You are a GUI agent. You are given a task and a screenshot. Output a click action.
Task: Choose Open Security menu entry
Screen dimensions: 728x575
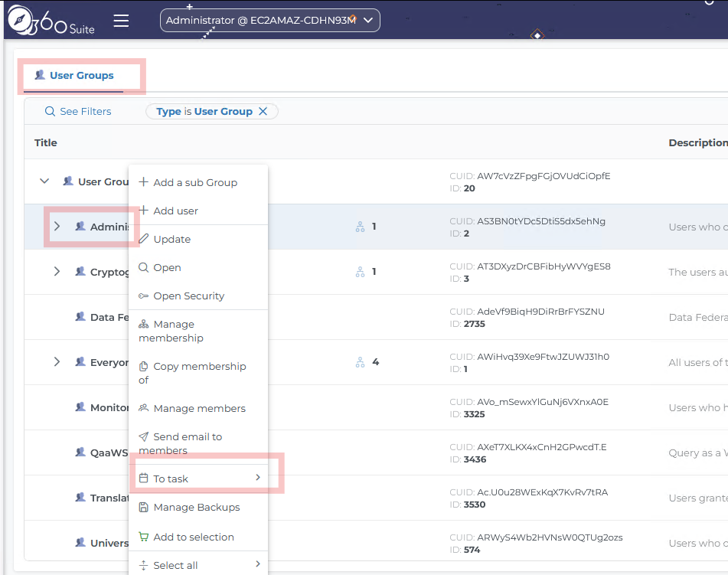(x=198, y=296)
